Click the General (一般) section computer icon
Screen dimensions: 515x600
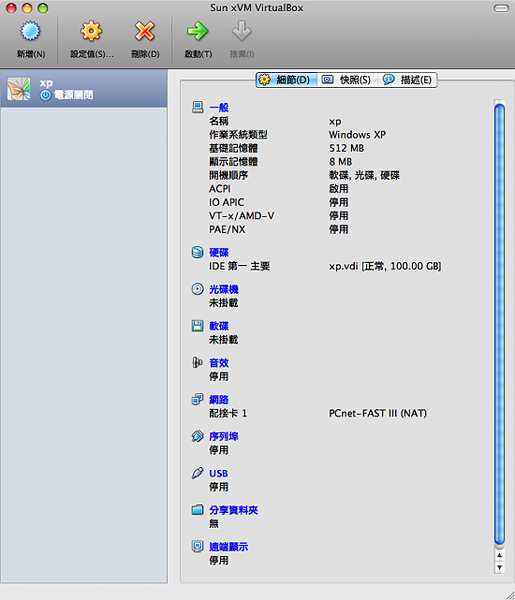point(197,107)
